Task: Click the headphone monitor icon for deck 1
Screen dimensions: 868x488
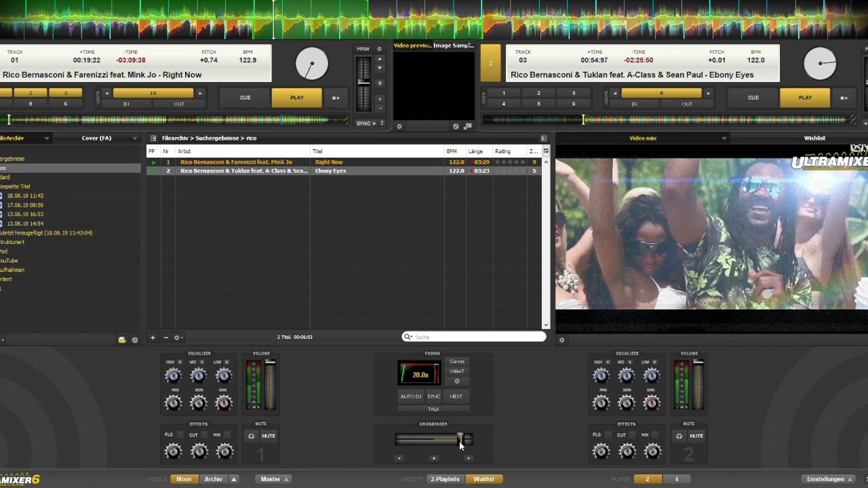Action: pyautogui.click(x=251, y=436)
